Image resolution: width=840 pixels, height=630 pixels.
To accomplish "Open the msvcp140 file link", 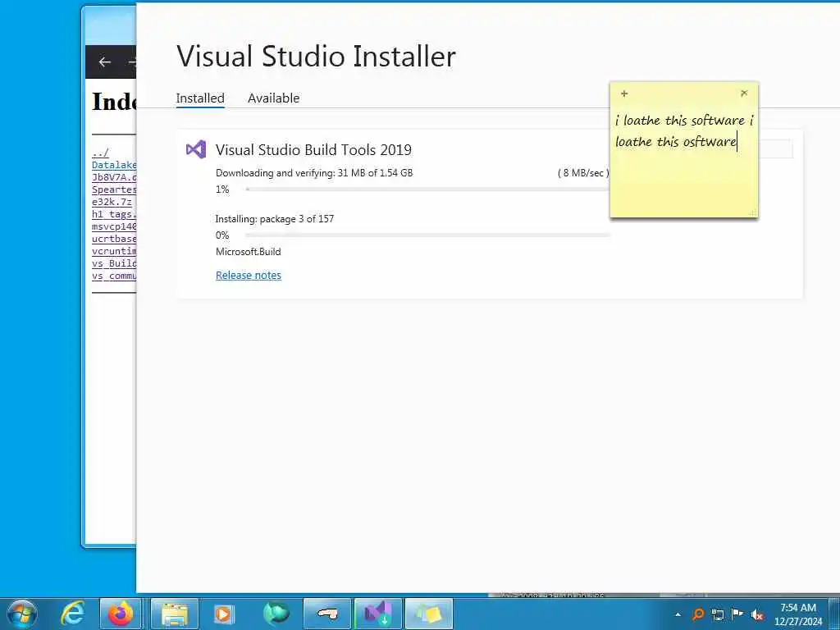I will pyautogui.click(x=113, y=226).
